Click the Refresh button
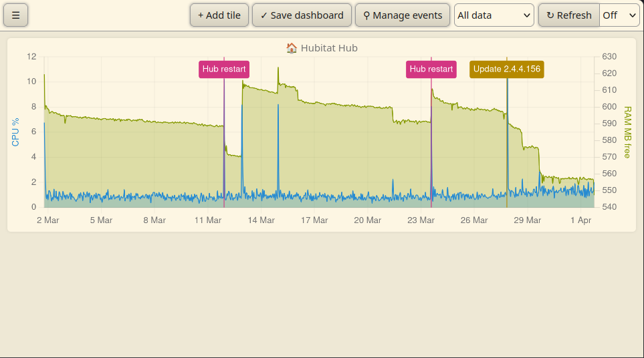The height and width of the screenshot is (358, 644). tap(569, 15)
